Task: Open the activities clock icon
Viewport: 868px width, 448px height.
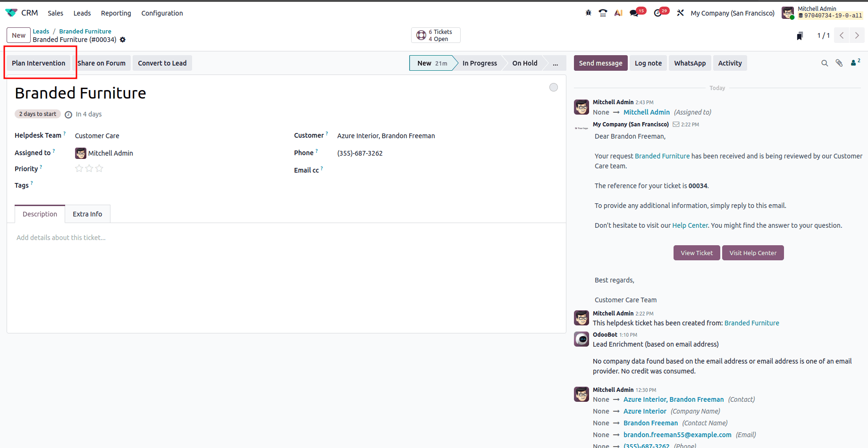Action: pos(658,13)
